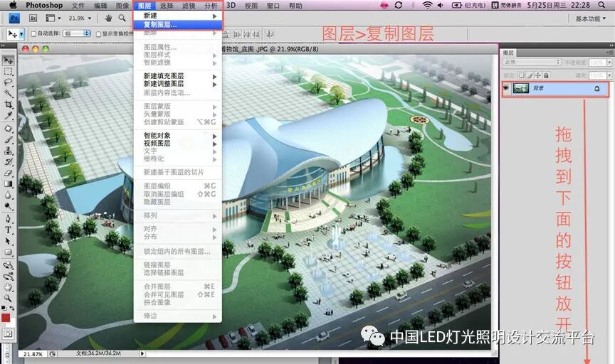This screenshot has width=615, height=364.
Task: Open the 基本功能 workspace switcher
Action: (x=590, y=18)
